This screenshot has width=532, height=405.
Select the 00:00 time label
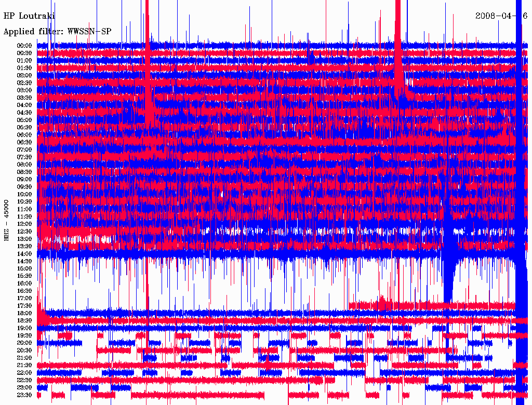click(x=24, y=46)
